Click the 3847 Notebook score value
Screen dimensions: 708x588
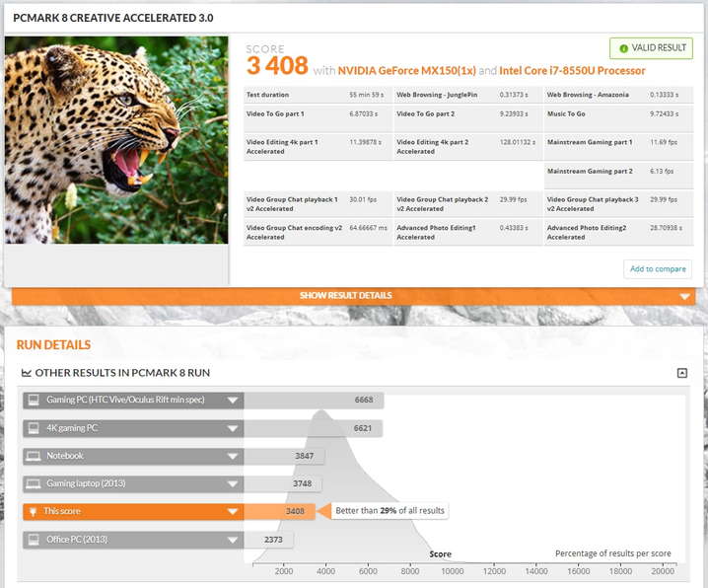[305, 456]
